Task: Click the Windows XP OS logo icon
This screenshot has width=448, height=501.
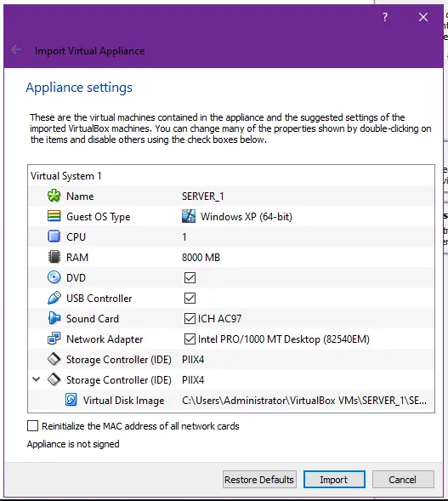Action: pos(189,216)
